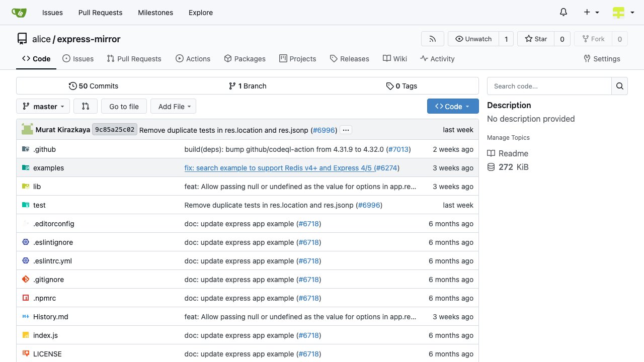
Task: Click the examples folder icon
Action: (x=26, y=168)
